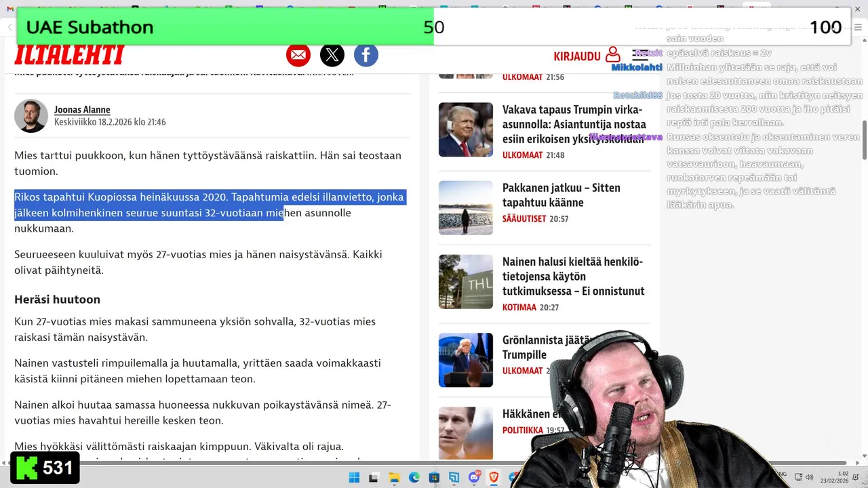
Task: Open headline 'Vakava tapaus Trumpin virka-asunnolla'
Action: click(574, 124)
